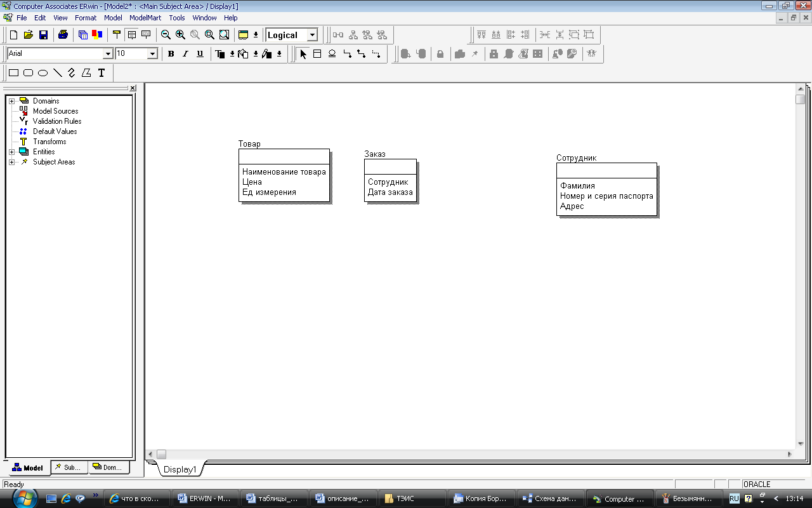Select the Complete sub-category tool
Image resolution: width=812 pixels, height=508 pixels.
pyautogui.click(x=332, y=54)
